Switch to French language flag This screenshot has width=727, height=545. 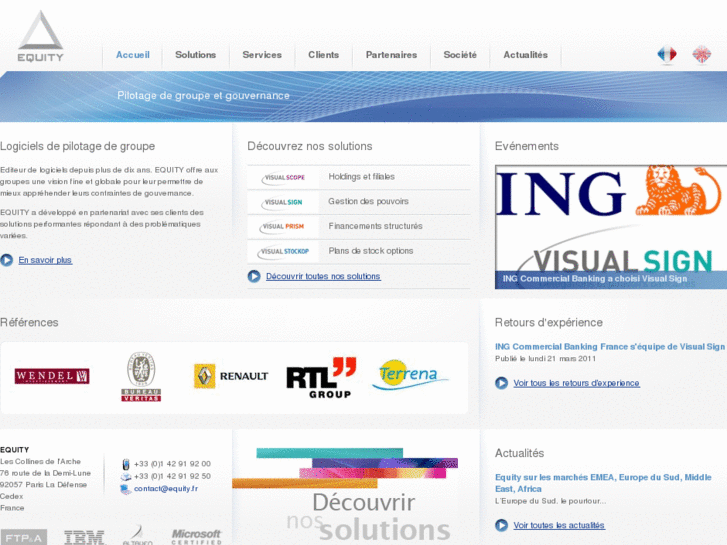pyautogui.click(x=667, y=55)
